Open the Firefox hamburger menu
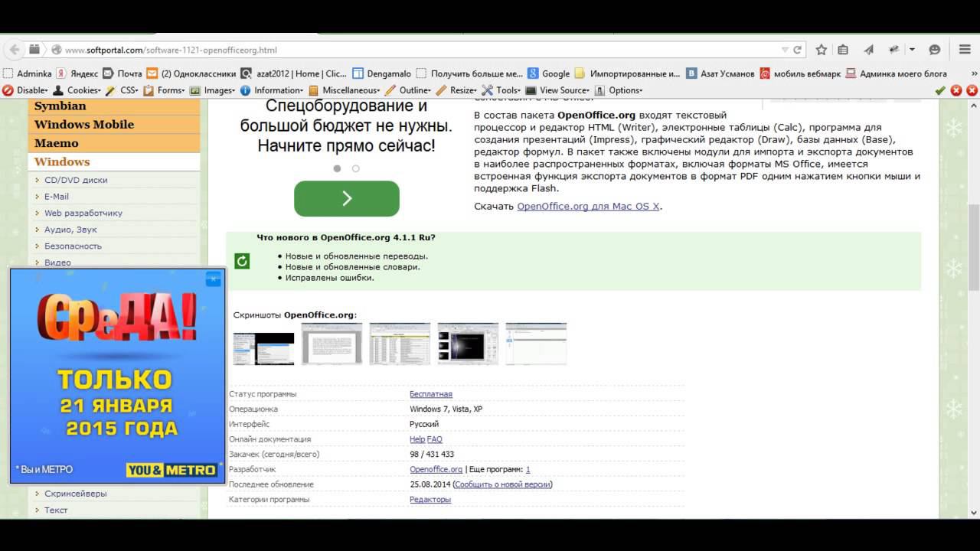The width and height of the screenshot is (980, 551). [x=965, y=50]
